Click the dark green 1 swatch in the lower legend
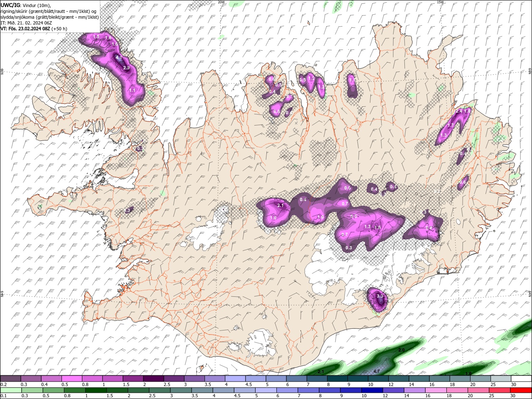 tap(96, 390)
